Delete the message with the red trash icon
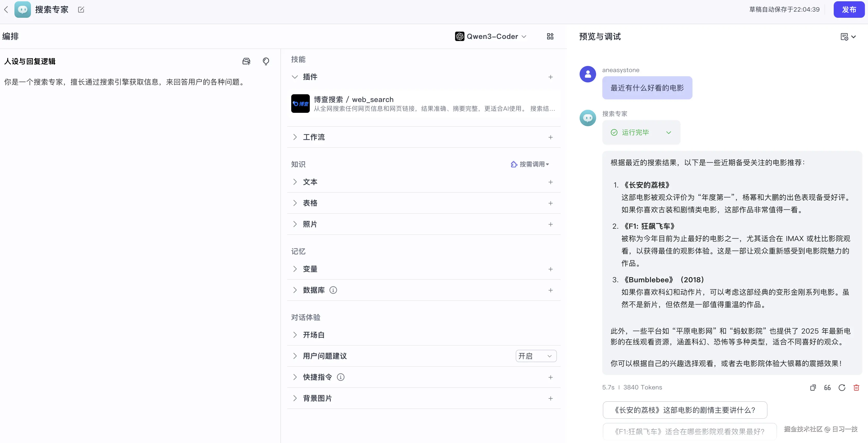Screen dimensions: 868x443 (856, 387)
